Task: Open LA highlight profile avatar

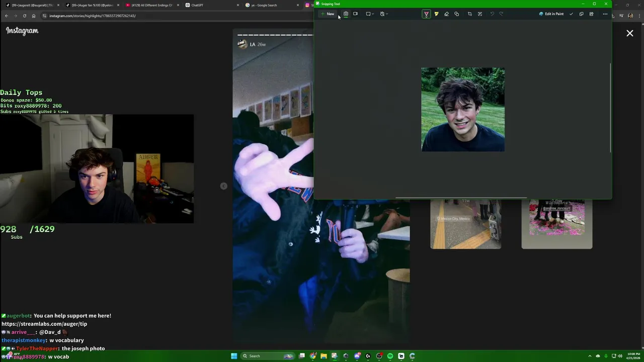Action: pyautogui.click(x=243, y=44)
